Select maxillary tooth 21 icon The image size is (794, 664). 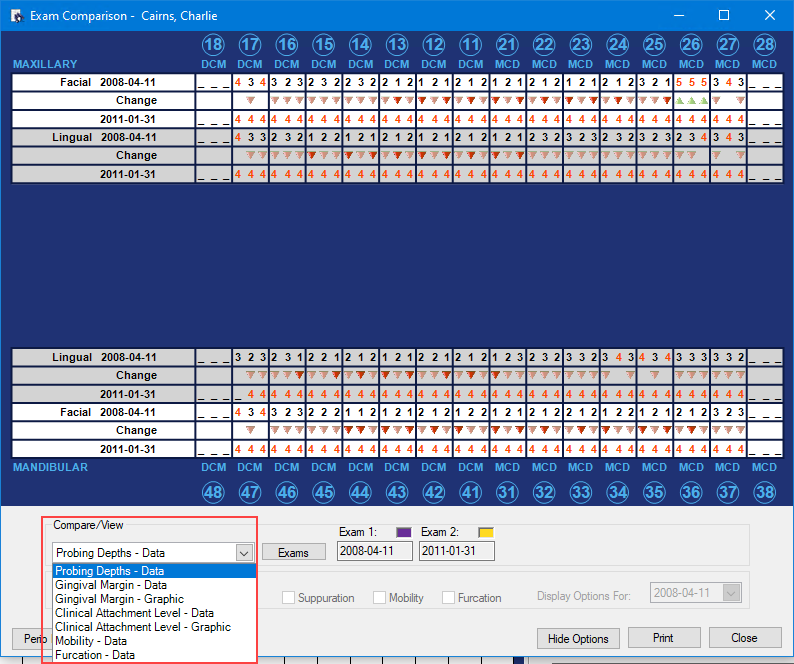(507, 44)
